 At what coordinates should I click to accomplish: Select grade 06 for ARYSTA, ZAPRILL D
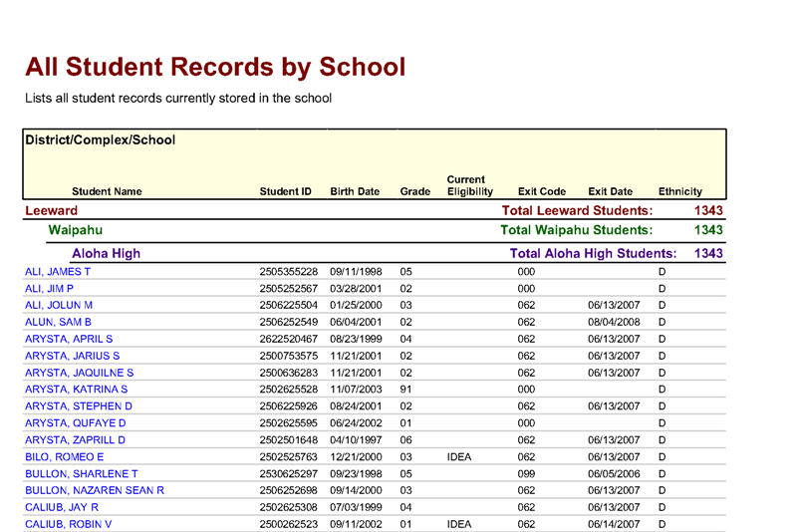tap(405, 439)
